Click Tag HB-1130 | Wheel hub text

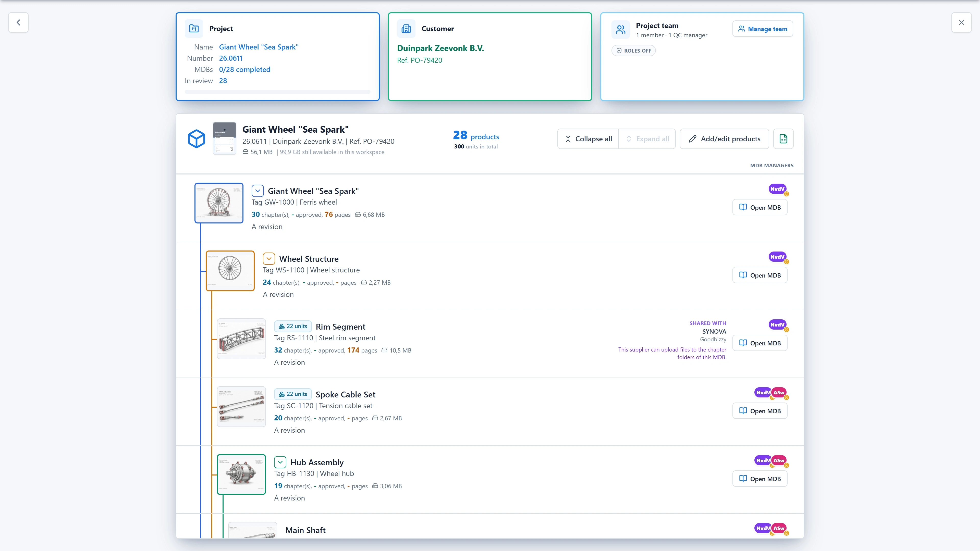click(314, 474)
